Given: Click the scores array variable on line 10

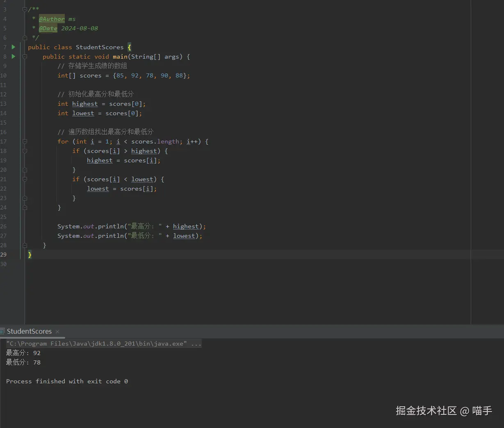Looking at the screenshot, I should point(91,75).
